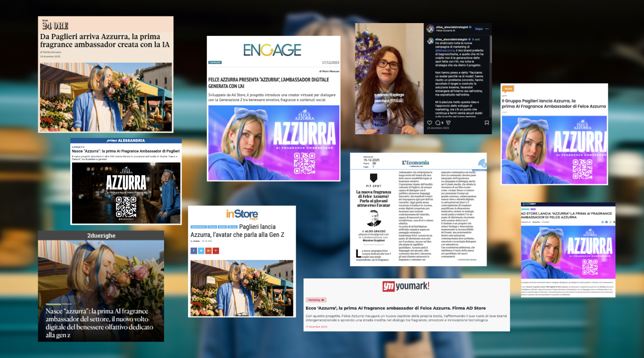Click inStore article flower market photo
The width and height of the screenshot is (644, 358).
[x=242, y=288]
